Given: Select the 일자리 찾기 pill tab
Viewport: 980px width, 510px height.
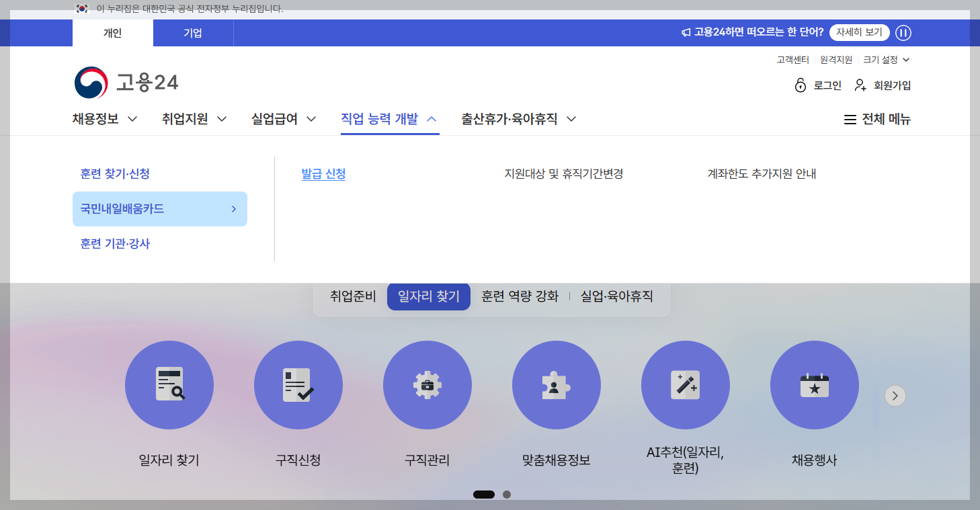Looking at the screenshot, I should [x=429, y=296].
